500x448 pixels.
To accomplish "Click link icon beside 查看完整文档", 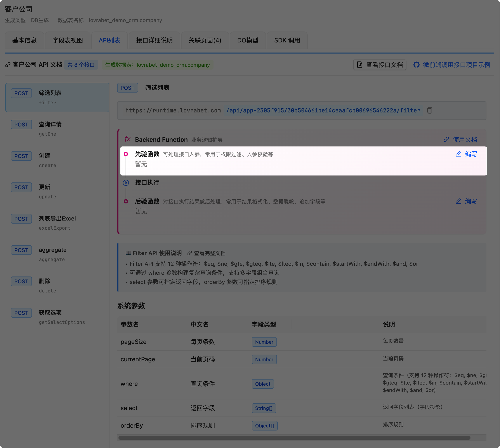I will 189,253.
